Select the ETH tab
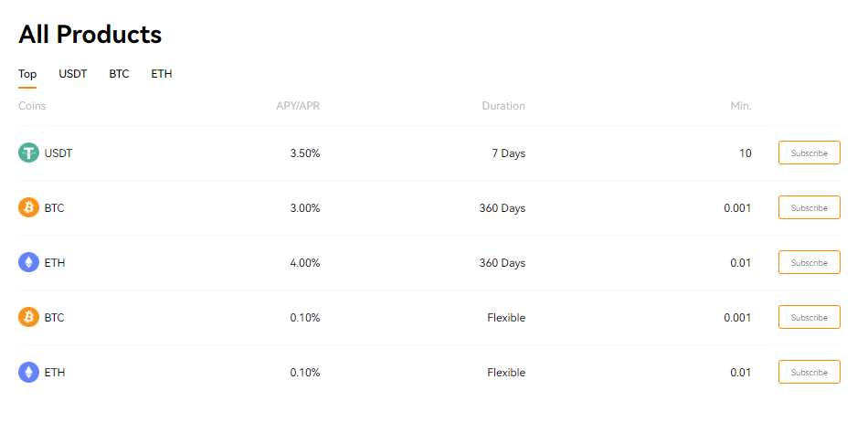Viewport: 868px width, 422px height. point(162,74)
